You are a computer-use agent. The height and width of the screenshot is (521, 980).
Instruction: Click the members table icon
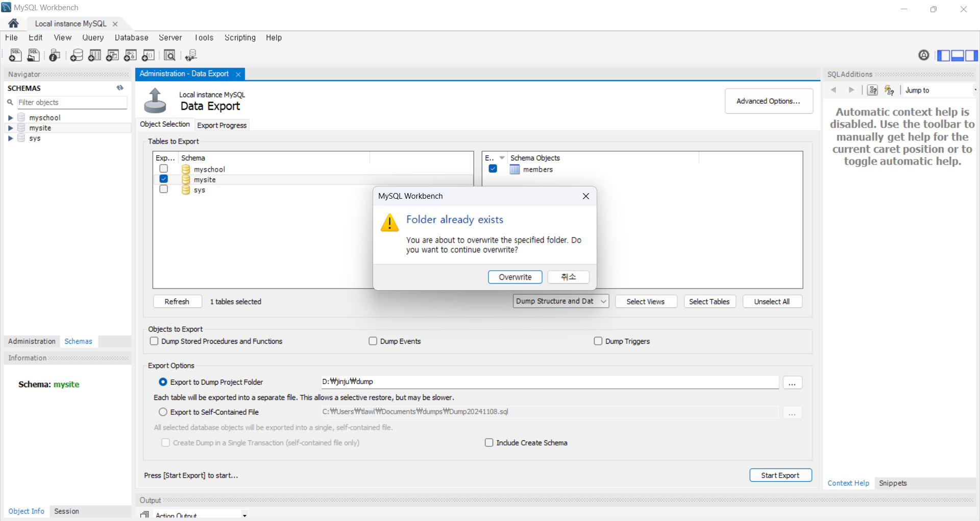coord(514,170)
